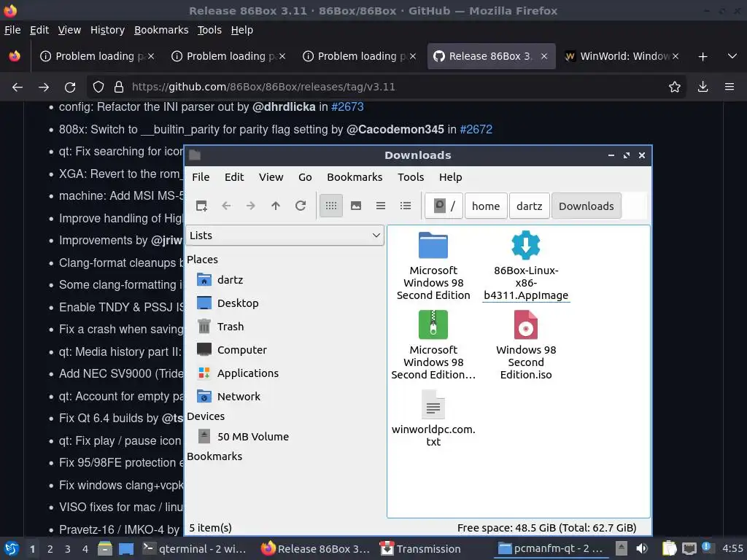747x560 pixels.
Task: Open View menu in Downloads window
Action: [271, 177]
